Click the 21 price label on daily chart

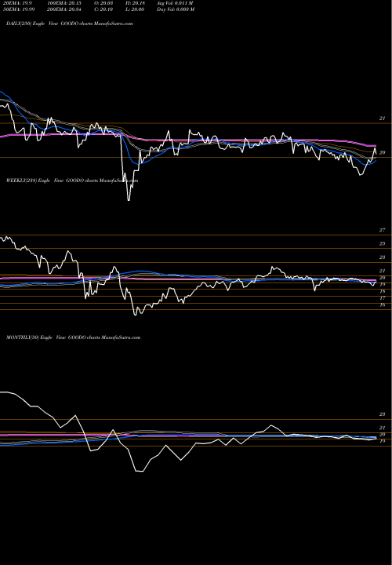[383, 118]
